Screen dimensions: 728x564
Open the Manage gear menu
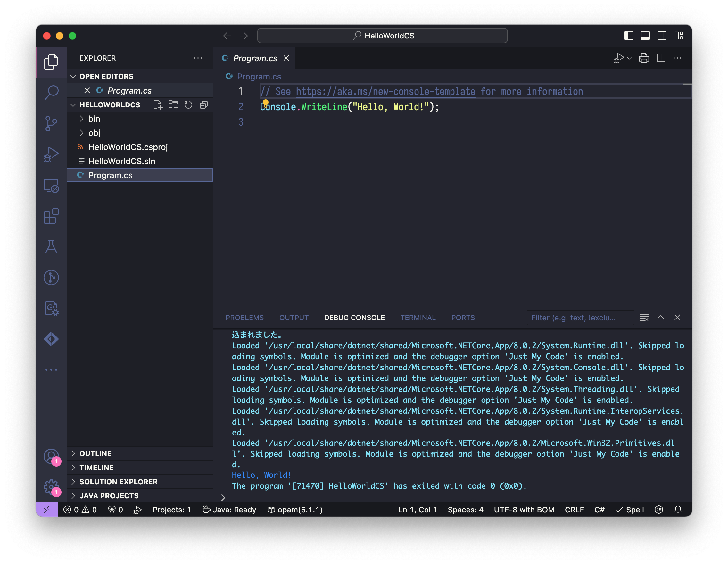tap(51, 487)
